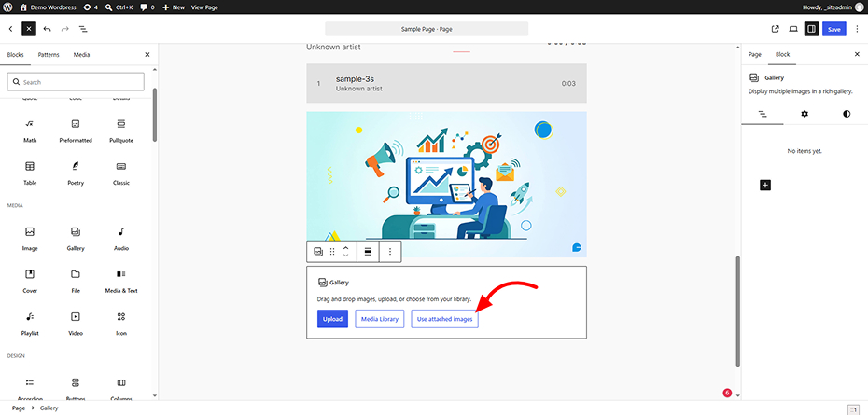868x415 pixels.
Task: Insert a Playlist block
Action: pos(30,324)
